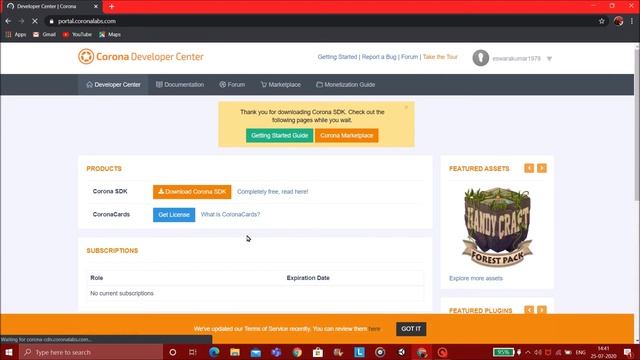Expand the user account dropdown arrow
This screenshot has width=640, height=360.
549,59
